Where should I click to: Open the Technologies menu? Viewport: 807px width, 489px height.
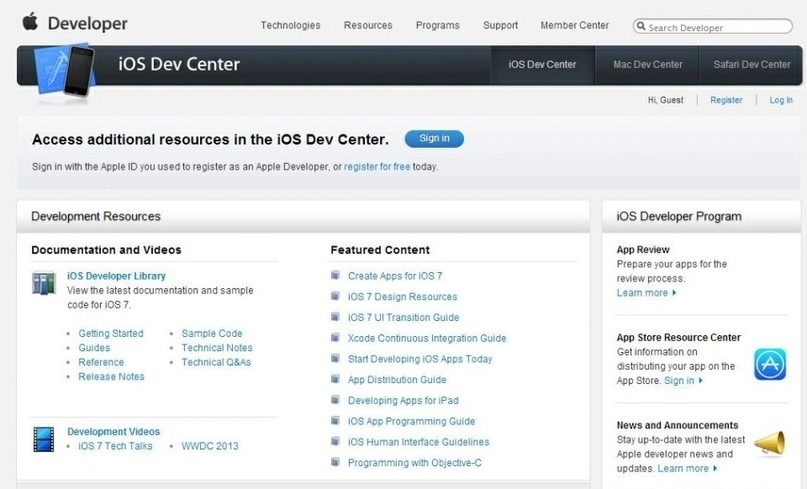[x=290, y=25]
